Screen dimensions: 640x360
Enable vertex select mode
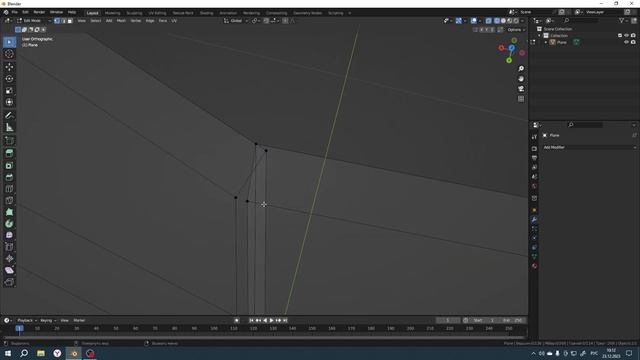[57, 20]
